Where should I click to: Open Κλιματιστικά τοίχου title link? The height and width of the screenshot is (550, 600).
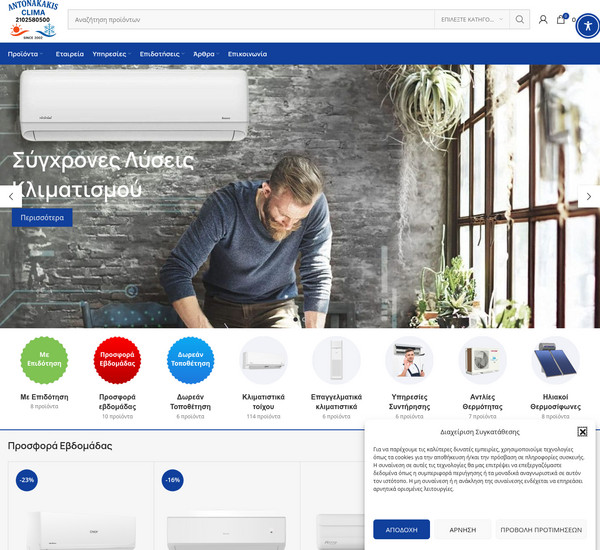(x=263, y=401)
